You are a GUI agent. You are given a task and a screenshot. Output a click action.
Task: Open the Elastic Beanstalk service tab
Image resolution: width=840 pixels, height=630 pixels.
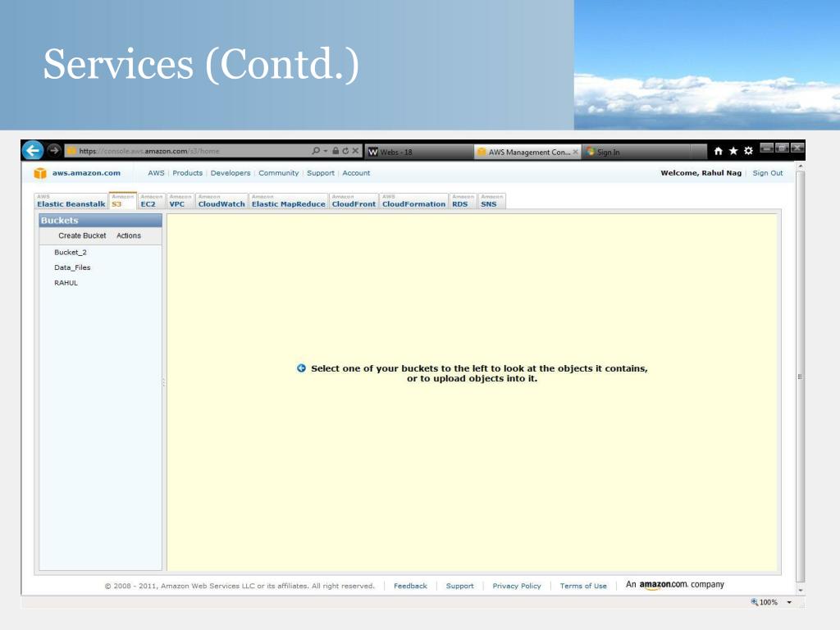(x=71, y=201)
